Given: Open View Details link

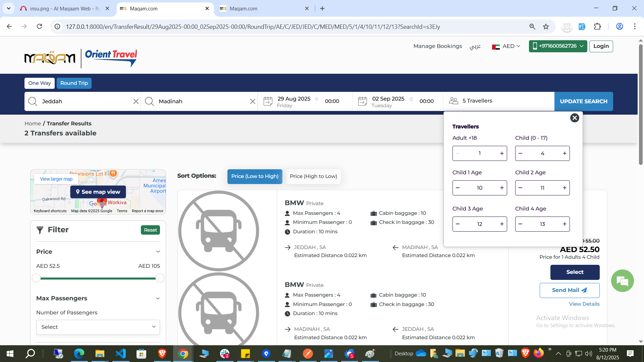Looking at the screenshot, I should 584,304.
